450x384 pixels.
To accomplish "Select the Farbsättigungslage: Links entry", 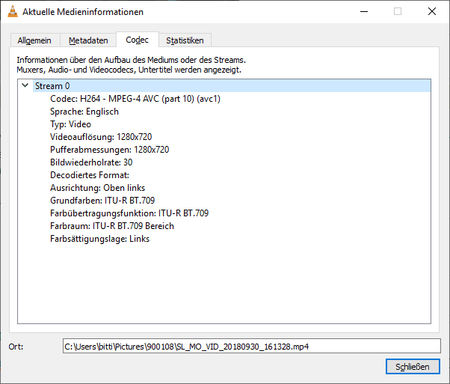I will pos(100,239).
